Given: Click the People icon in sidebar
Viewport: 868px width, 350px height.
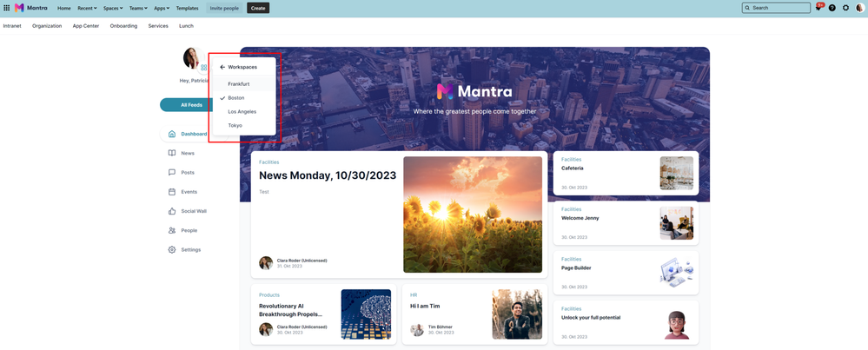Looking at the screenshot, I should coord(172,230).
